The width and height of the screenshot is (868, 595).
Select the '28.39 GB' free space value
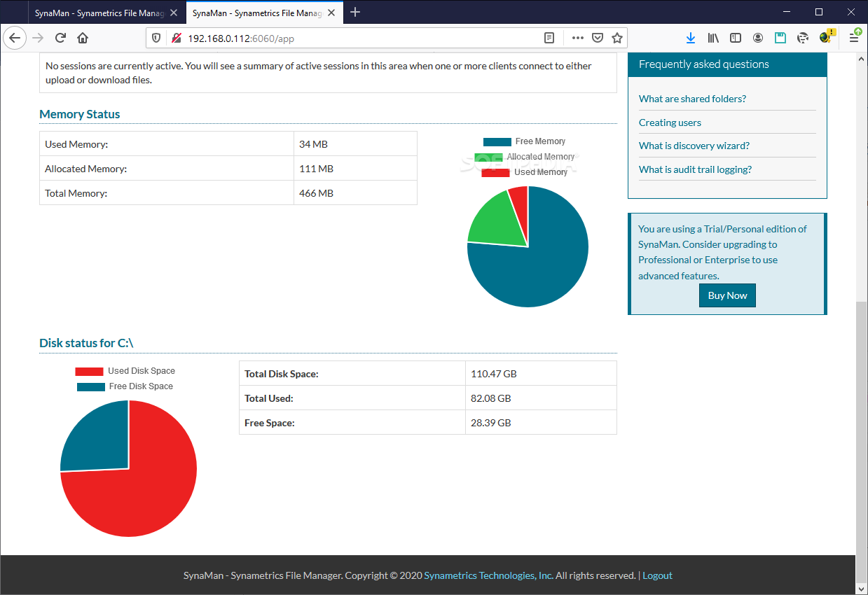491,423
